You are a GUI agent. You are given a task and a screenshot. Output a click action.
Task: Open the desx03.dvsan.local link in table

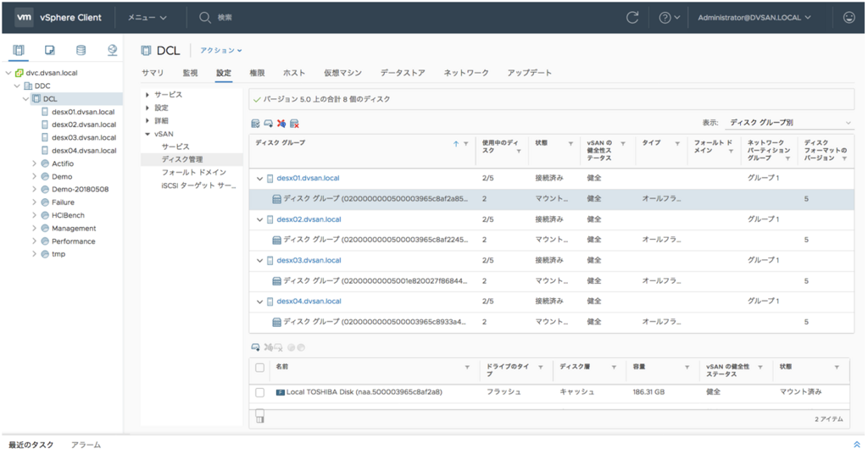click(309, 260)
